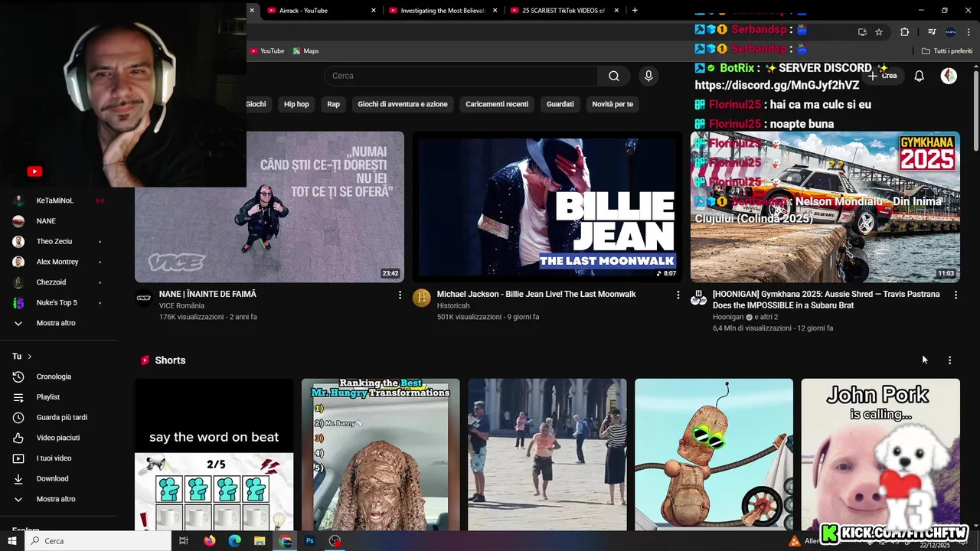Open the VICE România channel link
The width and height of the screenshot is (980, 551).
[181, 305]
